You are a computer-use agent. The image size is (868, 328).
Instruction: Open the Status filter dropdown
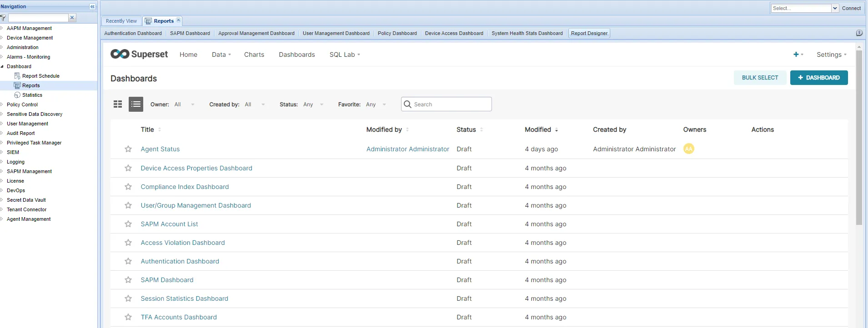coord(314,104)
